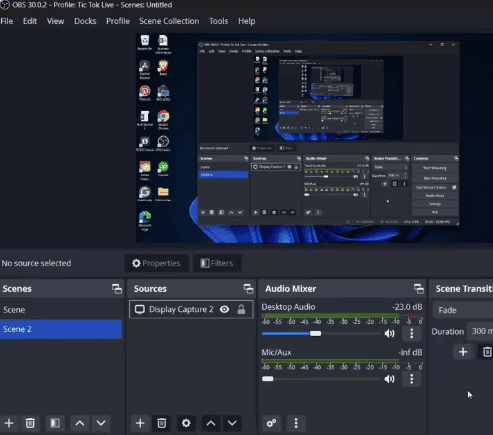
Task: Open the Tools menu
Action: click(219, 21)
